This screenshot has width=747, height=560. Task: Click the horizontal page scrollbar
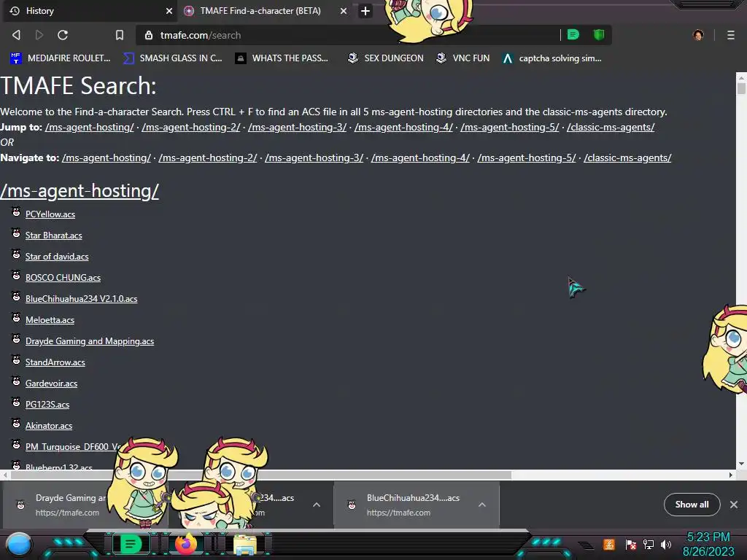pos(261,475)
